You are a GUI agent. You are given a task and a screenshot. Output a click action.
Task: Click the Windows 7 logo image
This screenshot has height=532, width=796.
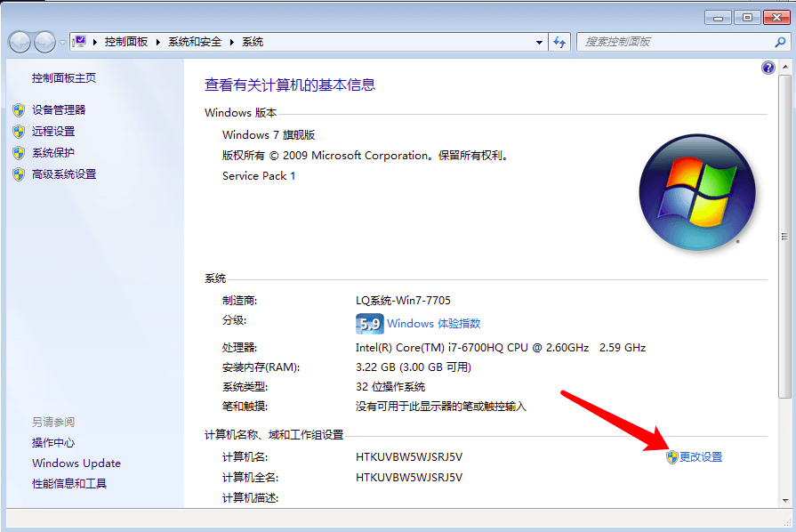click(697, 192)
